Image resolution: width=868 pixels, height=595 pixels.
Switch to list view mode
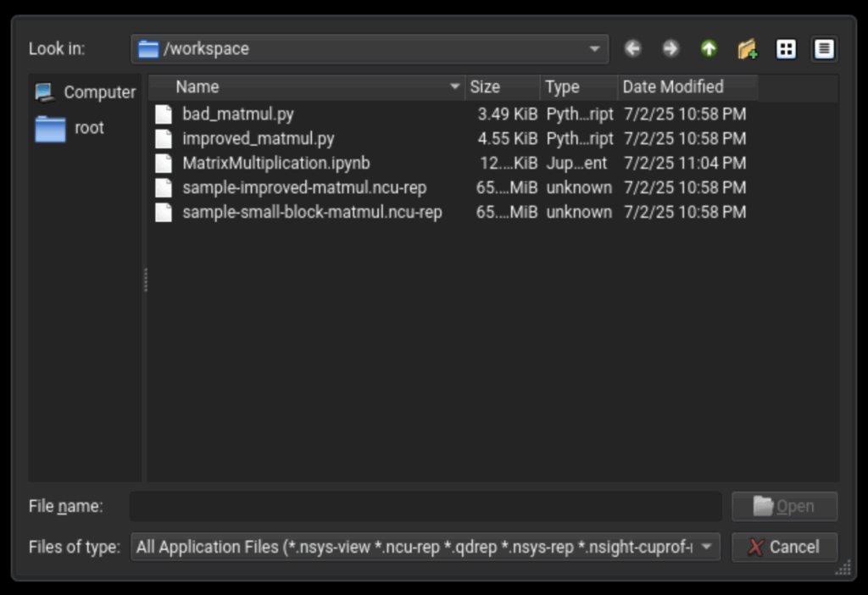785,48
